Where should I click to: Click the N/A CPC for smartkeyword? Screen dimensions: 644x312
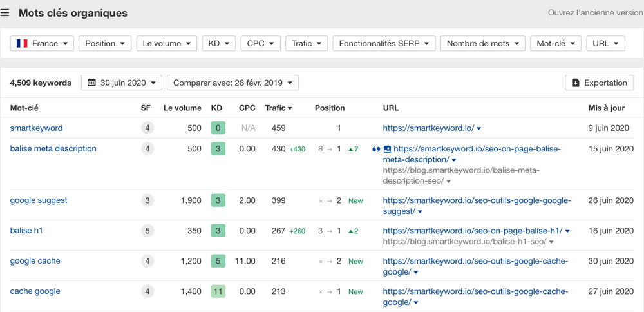248,128
